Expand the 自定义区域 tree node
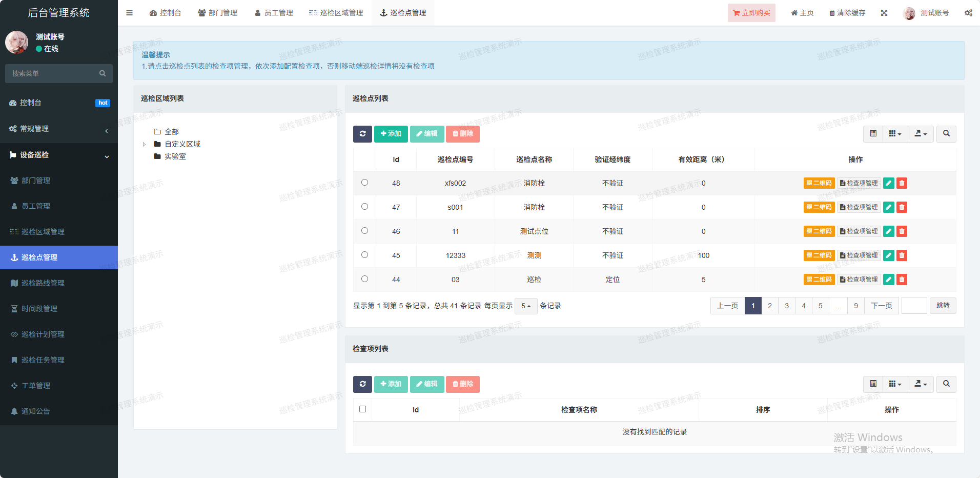 [x=145, y=144]
